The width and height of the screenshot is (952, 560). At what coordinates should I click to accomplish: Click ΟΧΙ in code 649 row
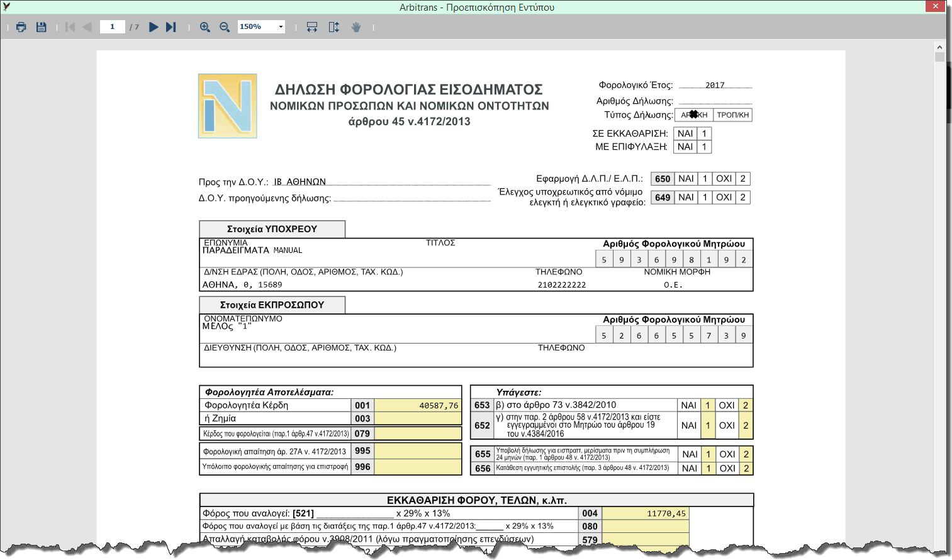point(724,198)
